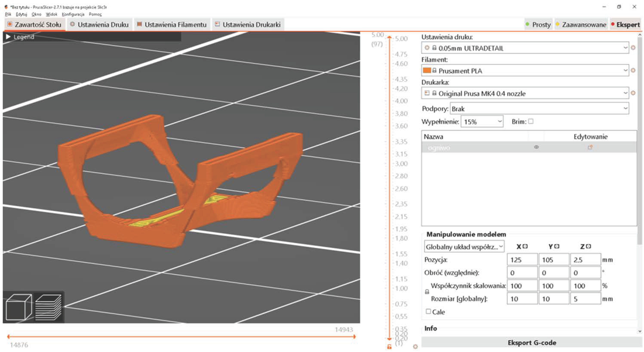
Task: Open the Ustawienia druku preset dropdown
Action: [x=525, y=48]
